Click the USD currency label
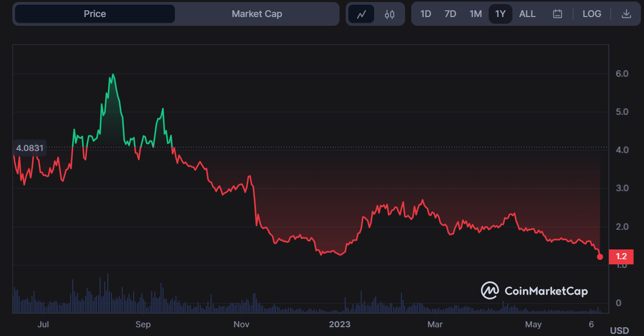 (x=619, y=330)
